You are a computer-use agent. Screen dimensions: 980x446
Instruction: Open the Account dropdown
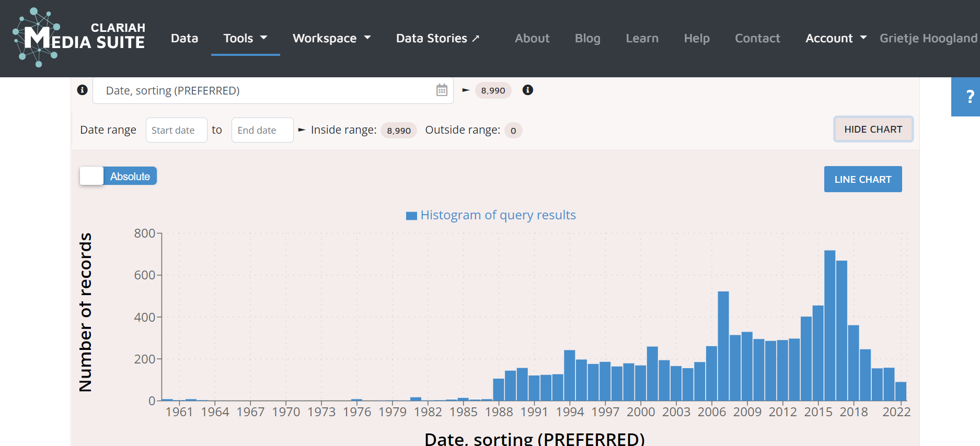coord(835,38)
